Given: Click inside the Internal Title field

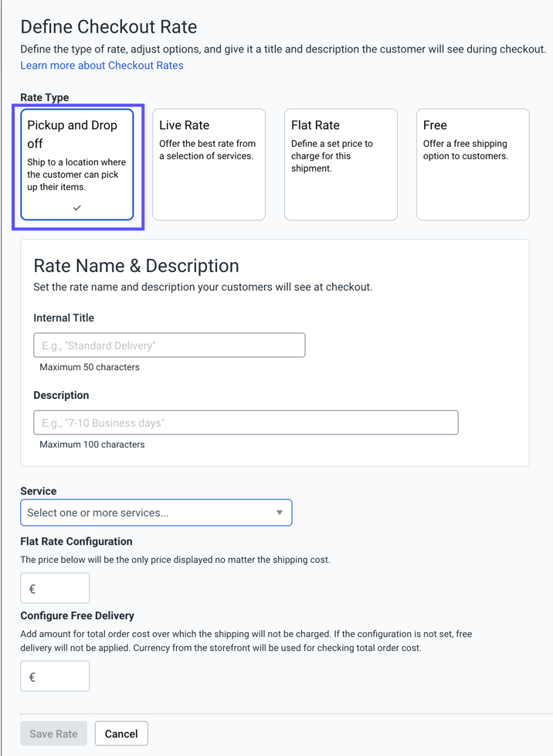Looking at the screenshot, I should 168,345.
